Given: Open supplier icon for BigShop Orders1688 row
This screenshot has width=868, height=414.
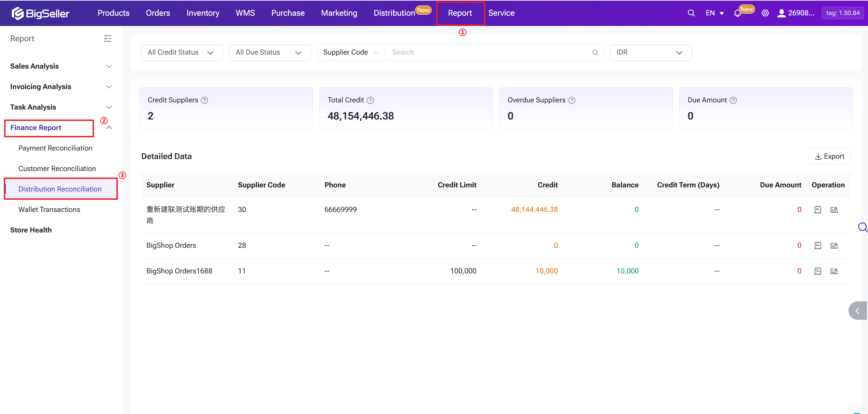Looking at the screenshot, I should pos(834,271).
